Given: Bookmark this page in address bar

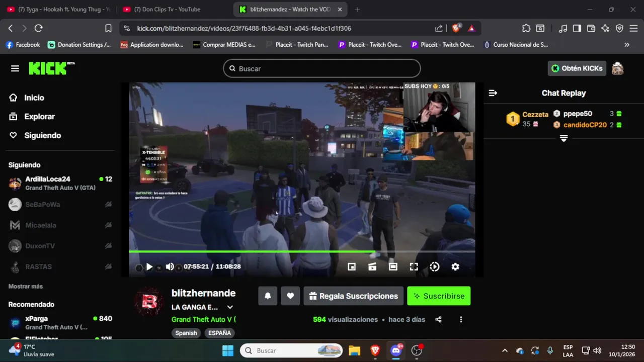Looking at the screenshot, I should click(x=108, y=29).
